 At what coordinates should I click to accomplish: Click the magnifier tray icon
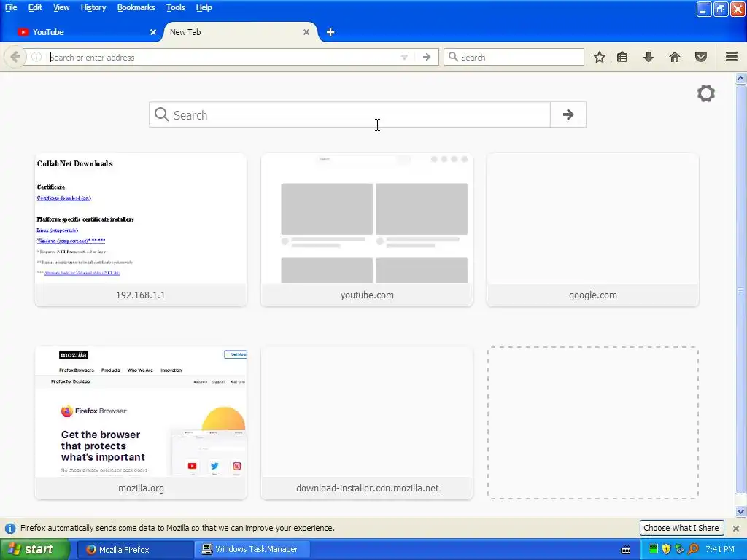[x=693, y=549]
